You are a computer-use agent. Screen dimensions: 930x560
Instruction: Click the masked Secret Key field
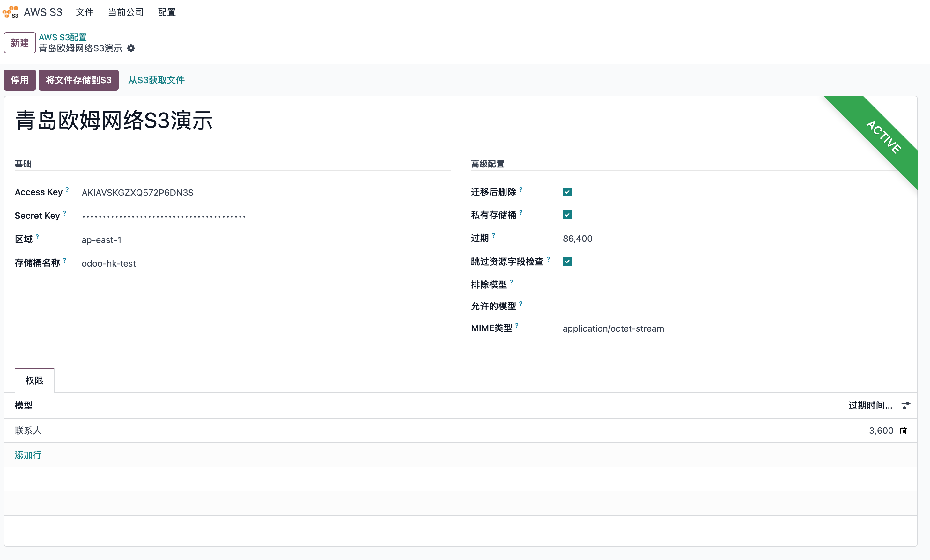(x=266, y=216)
